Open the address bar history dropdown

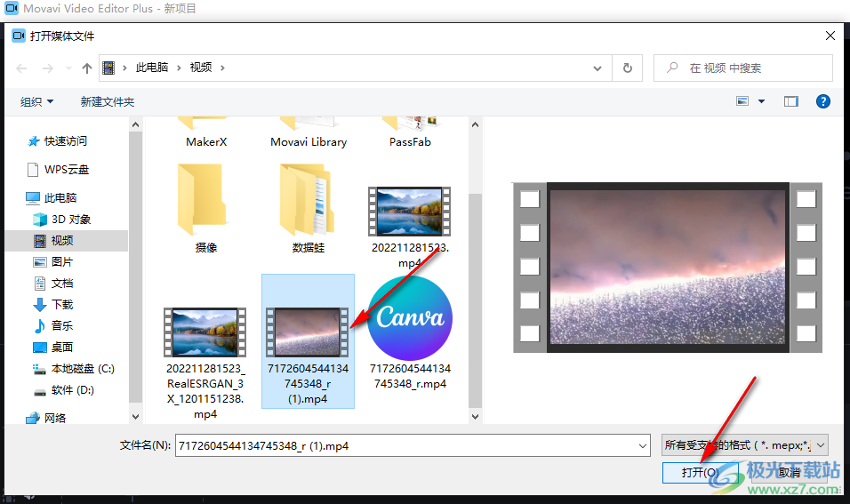pos(597,68)
